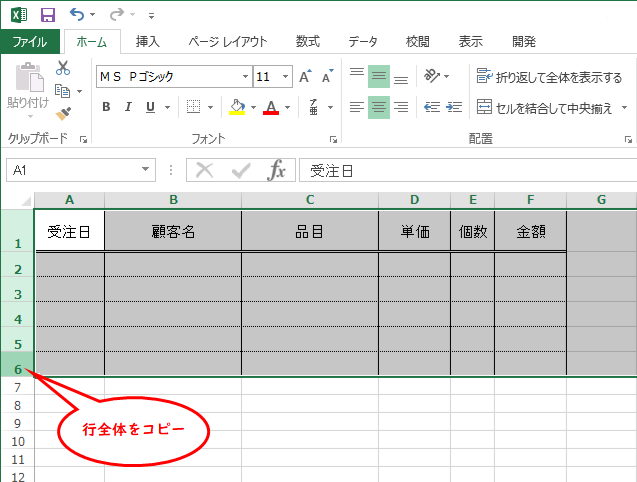This screenshot has width=637, height=482.
Task: Toggle Bold formatting
Action: coord(107,107)
